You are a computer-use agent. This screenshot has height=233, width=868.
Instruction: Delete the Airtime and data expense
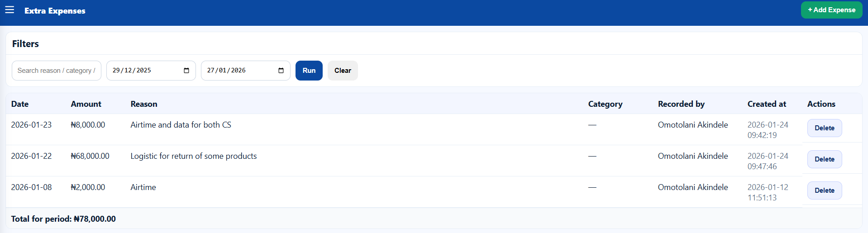pos(824,128)
